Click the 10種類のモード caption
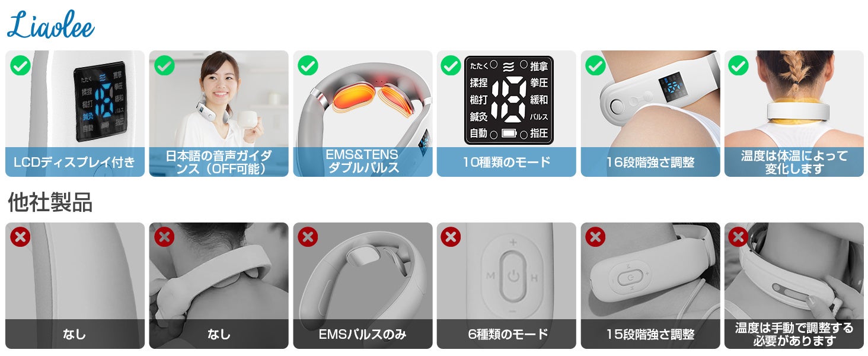 [506, 162]
